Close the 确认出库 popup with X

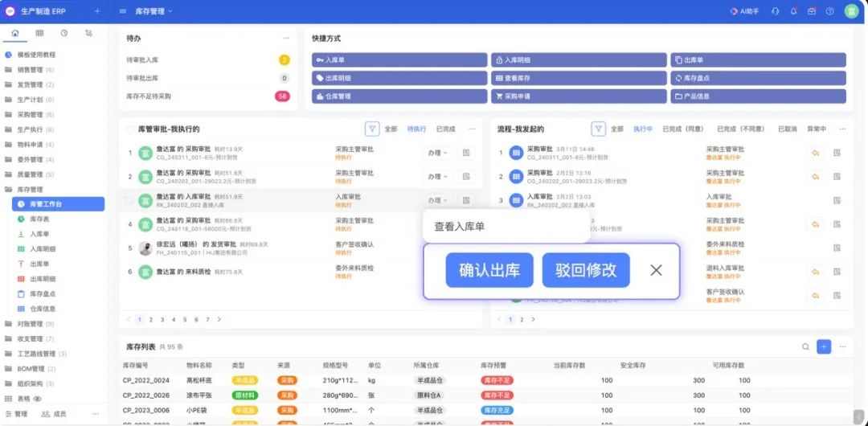656,270
